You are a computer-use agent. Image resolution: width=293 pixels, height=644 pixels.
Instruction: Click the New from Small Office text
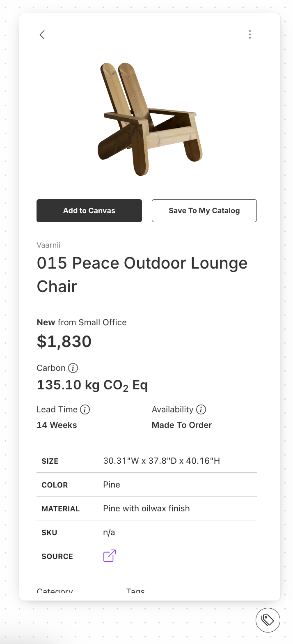coord(82,322)
